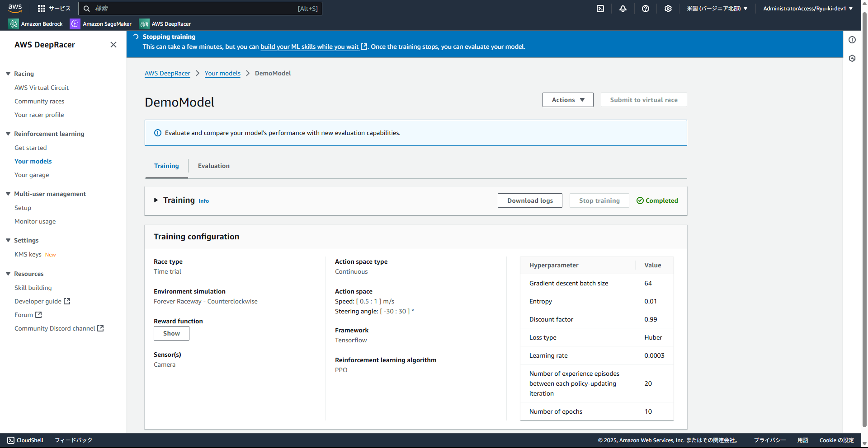The width and height of the screenshot is (868, 448).
Task: Open CloudShell from the top bar icon
Action: (600, 9)
